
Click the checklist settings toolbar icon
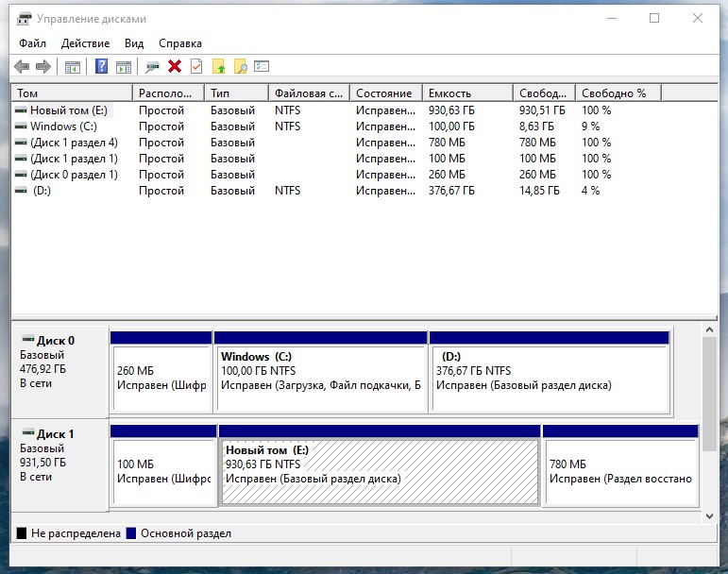click(x=262, y=66)
